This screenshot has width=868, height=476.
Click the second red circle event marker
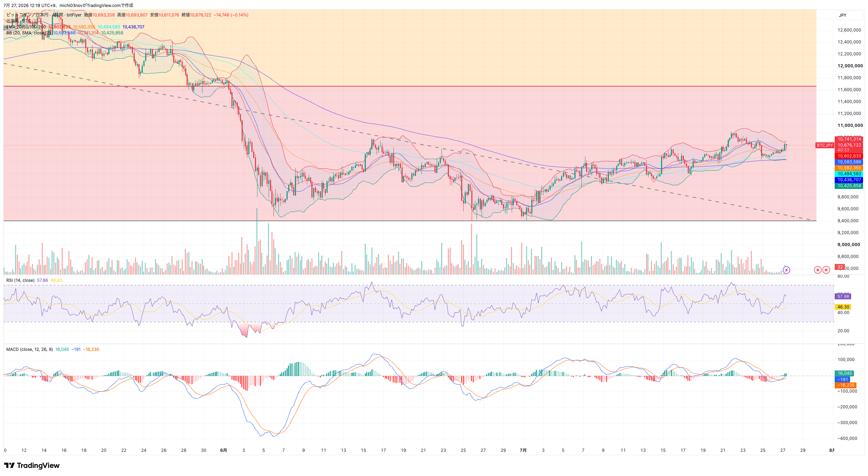826,270
